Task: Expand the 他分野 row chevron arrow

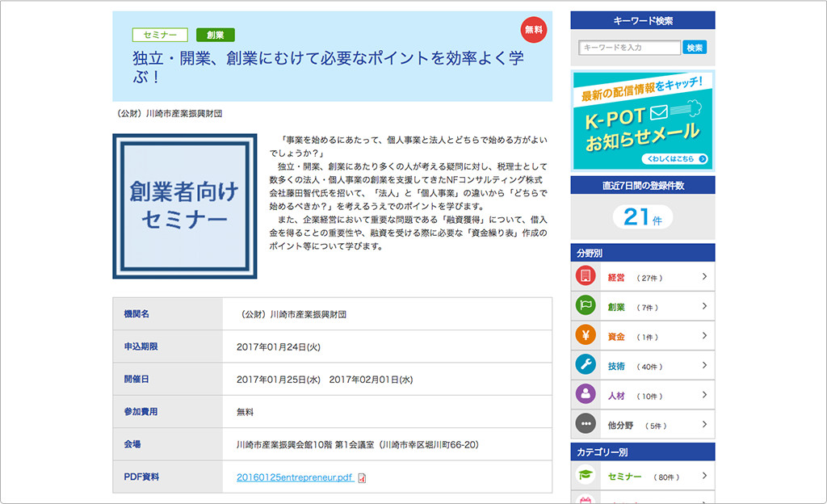Action: pyautogui.click(x=704, y=424)
